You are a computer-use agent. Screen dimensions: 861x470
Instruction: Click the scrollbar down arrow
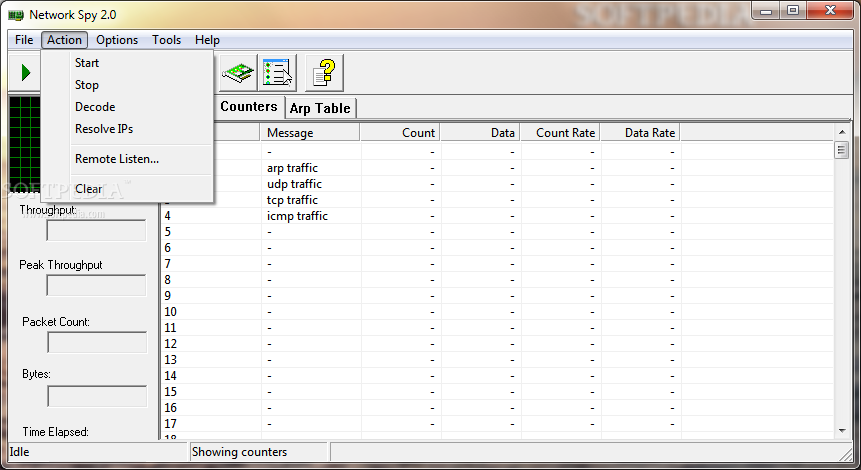click(842, 431)
